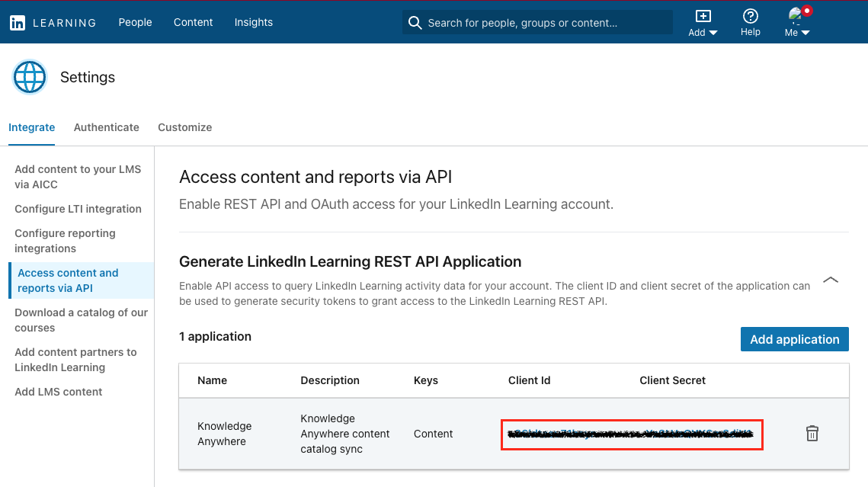
Task: Open the People menu
Action: point(135,22)
